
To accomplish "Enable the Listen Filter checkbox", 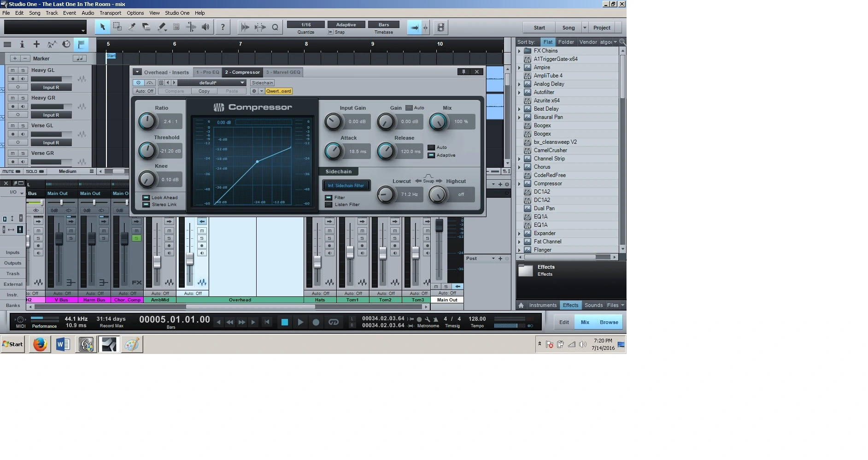I will click(328, 205).
